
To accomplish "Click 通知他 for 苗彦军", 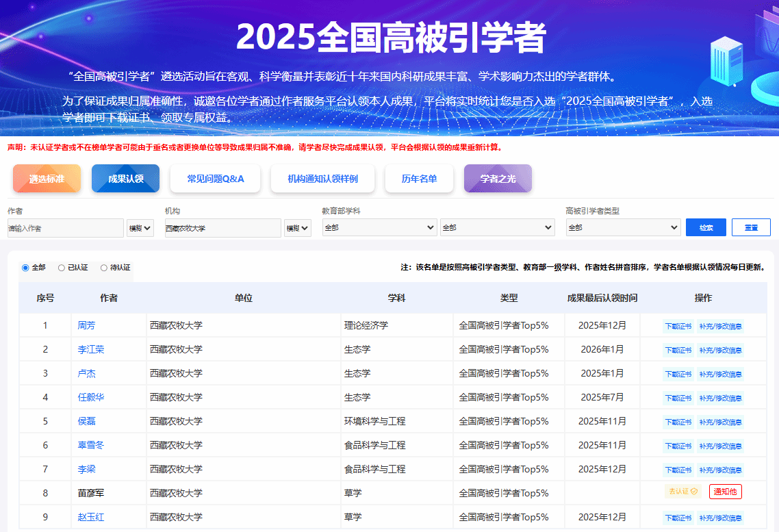I will [726, 492].
